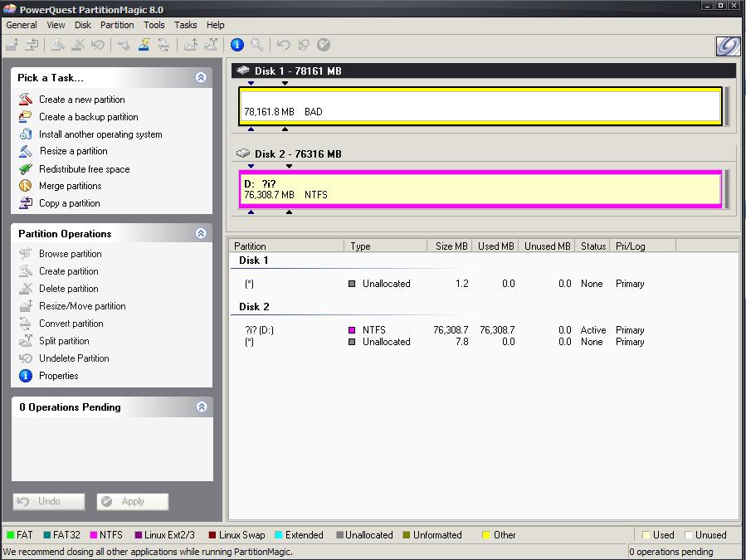The width and height of the screenshot is (746, 560).
Task: Open the Tools menu
Action: click(x=154, y=25)
